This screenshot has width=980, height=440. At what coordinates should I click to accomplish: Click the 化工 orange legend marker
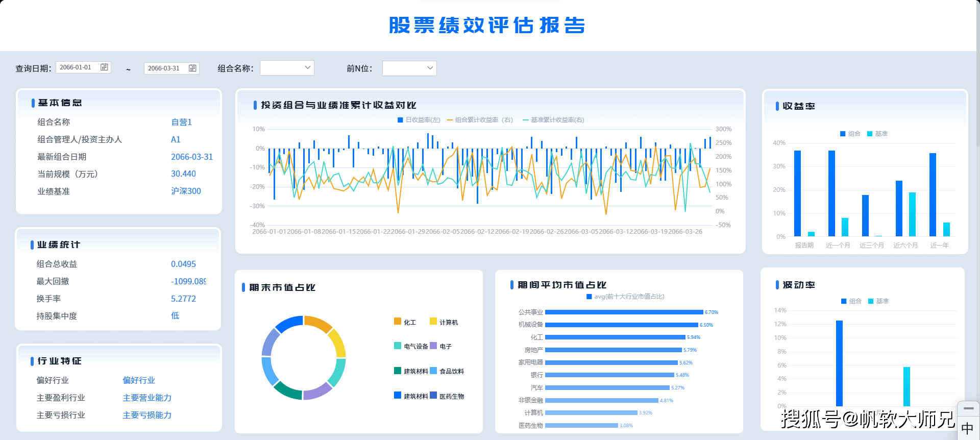tap(398, 322)
